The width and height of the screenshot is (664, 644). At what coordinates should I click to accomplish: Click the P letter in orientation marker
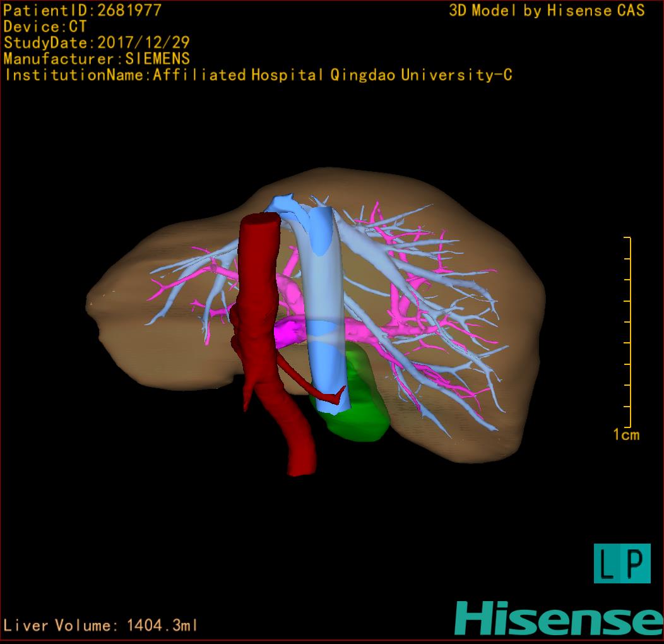click(x=636, y=564)
